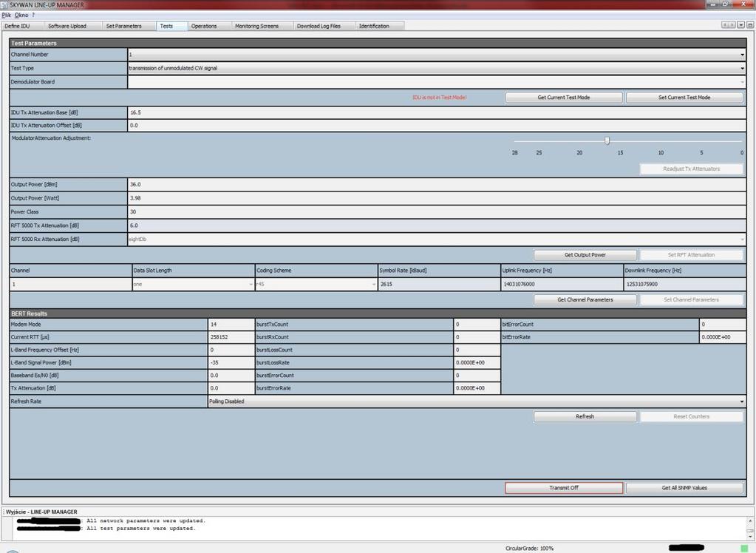The width and height of the screenshot is (756, 553).
Task: Click 'All network parameters were updated.' log line
Action: tap(146, 521)
